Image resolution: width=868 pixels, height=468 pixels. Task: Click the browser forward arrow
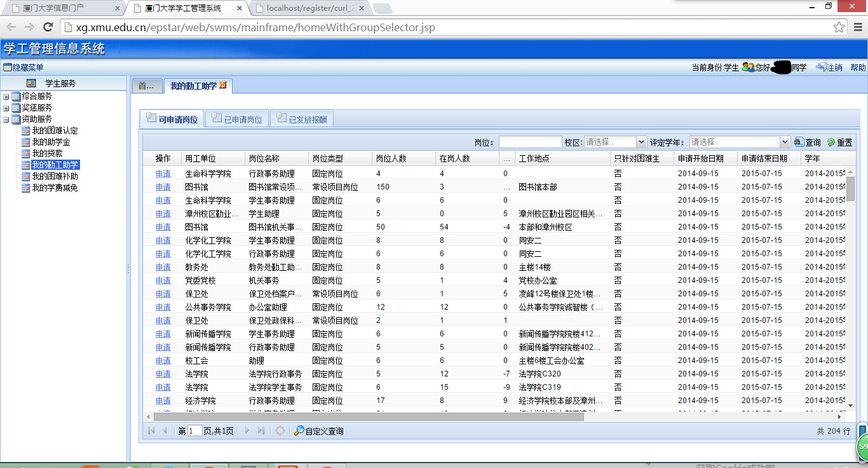tap(30, 27)
